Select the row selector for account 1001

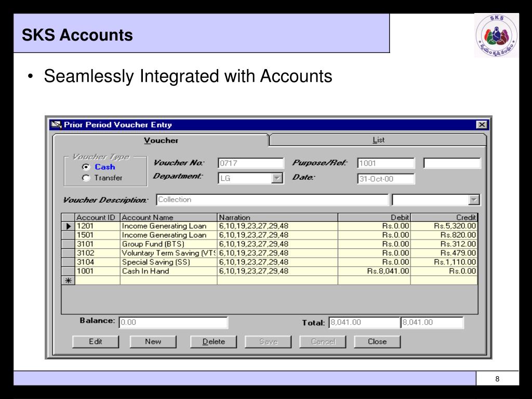pos(68,271)
